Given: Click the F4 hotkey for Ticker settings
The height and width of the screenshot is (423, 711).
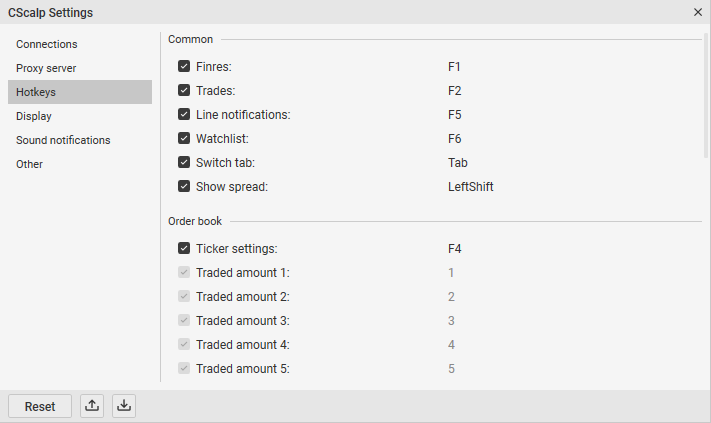Looking at the screenshot, I should [x=455, y=249].
